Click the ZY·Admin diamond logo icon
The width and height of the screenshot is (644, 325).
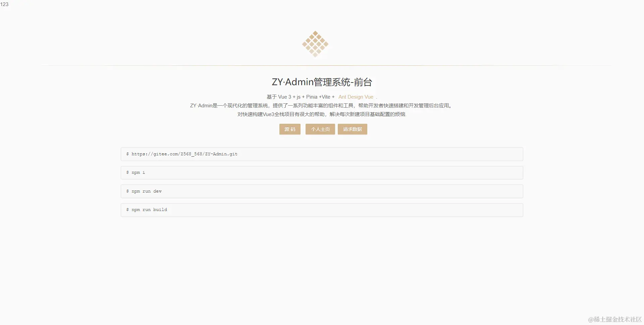click(x=315, y=44)
